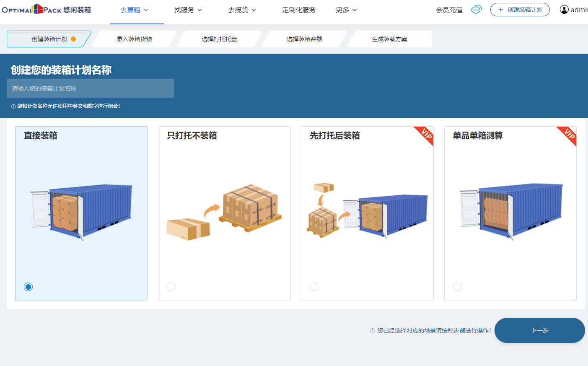Click the OptimalPack logo
Image resolution: width=588 pixels, height=366 pixels.
(x=46, y=9)
